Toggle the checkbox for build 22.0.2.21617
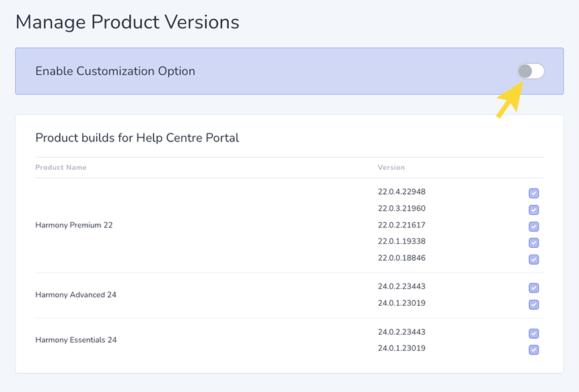This screenshot has width=579, height=392. 534,227
